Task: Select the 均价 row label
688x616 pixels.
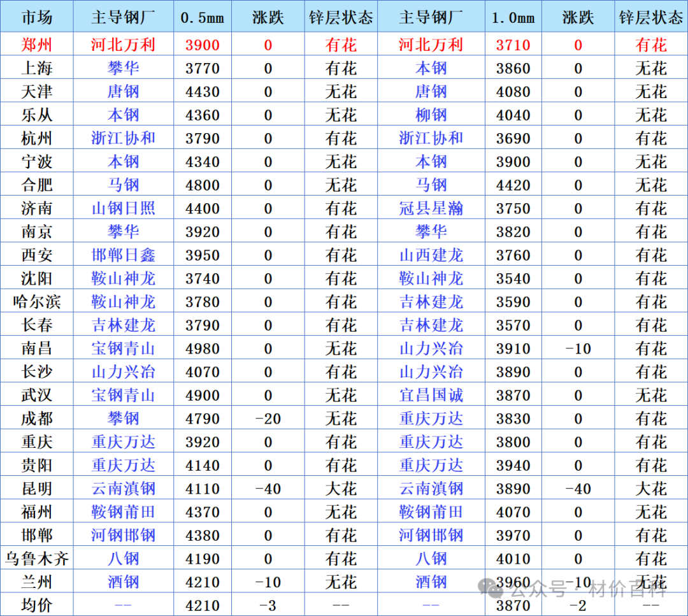Action: 37,605
